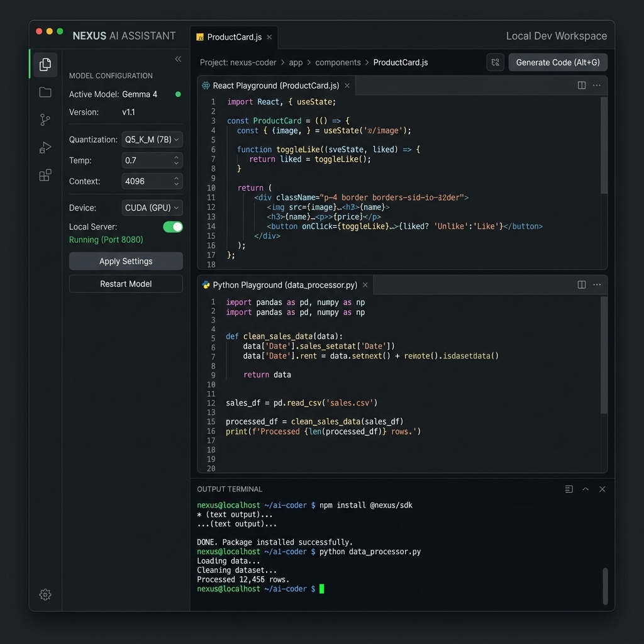This screenshot has width=644, height=644.
Task: Click 'const ProductCard' line in React editor
Action: [x=288, y=121]
